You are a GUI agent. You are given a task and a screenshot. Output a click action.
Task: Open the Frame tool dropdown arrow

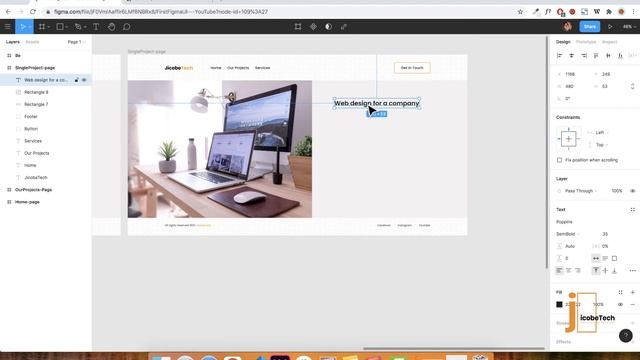[x=48, y=27]
